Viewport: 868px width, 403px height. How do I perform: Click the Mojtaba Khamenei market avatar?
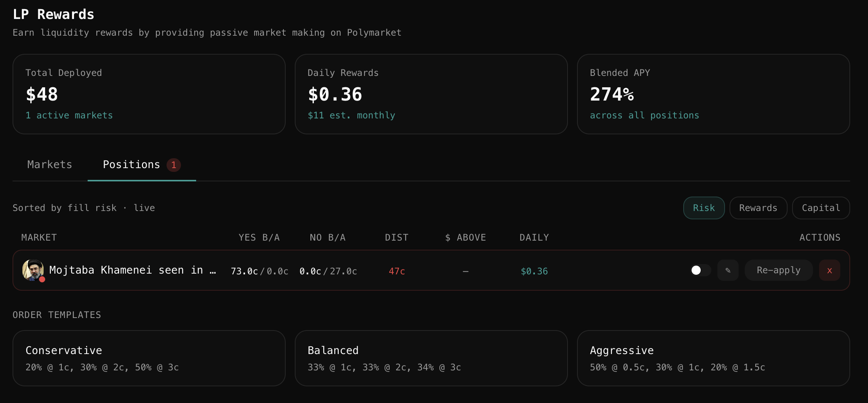click(33, 270)
